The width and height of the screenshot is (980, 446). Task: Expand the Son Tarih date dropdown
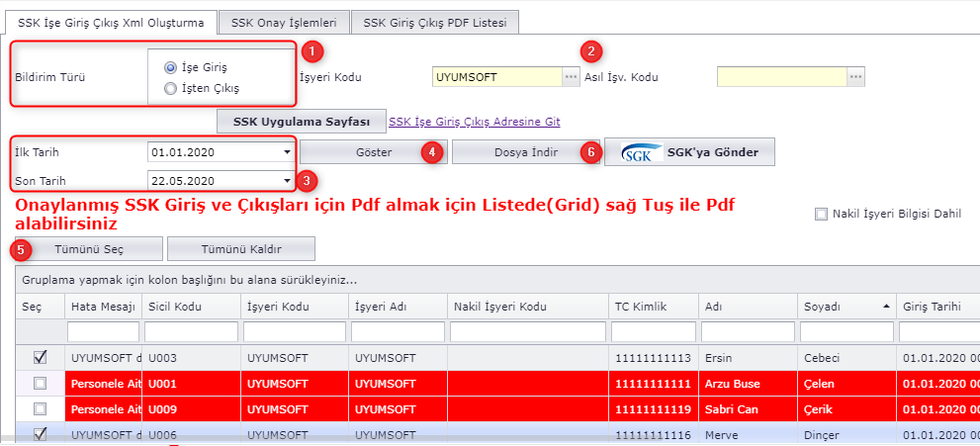(x=287, y=181)
